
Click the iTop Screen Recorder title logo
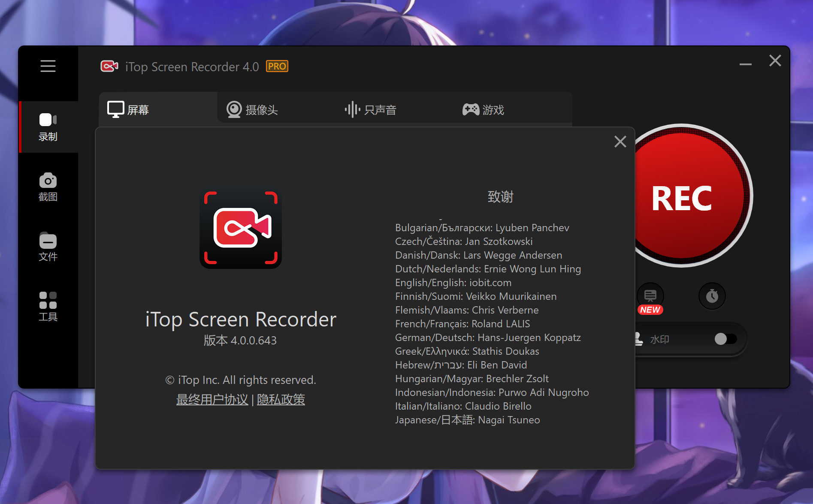pyautogui.click(x=109, y=66)
